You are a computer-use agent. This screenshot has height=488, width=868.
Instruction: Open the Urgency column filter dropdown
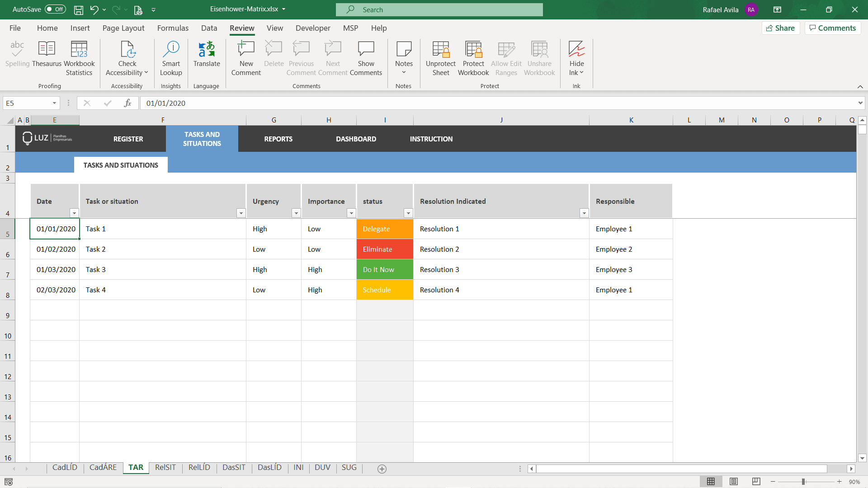pyautogui.click(x=296, y=213)
